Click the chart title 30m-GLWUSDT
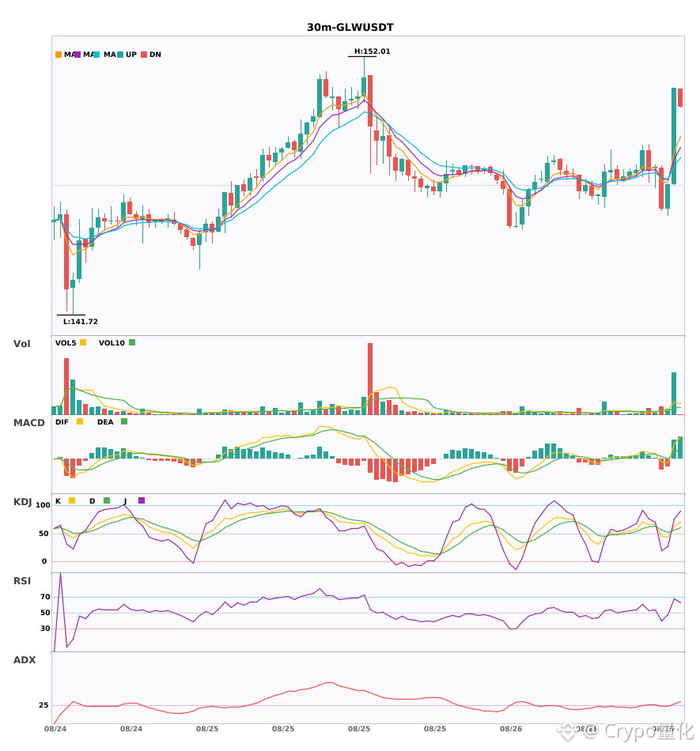This screenshot has height=751, width=700. click(350, 28)
